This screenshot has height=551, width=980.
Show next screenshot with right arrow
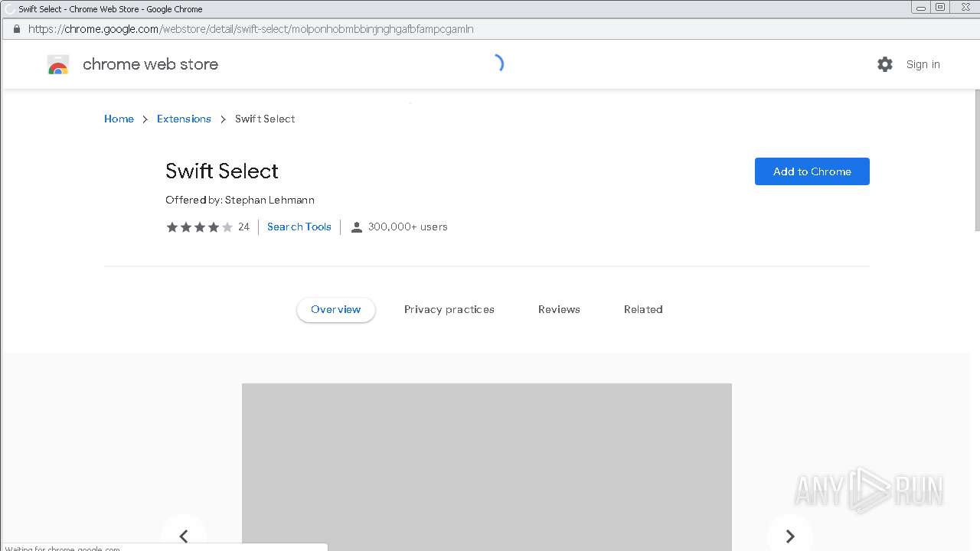(790, 536)
